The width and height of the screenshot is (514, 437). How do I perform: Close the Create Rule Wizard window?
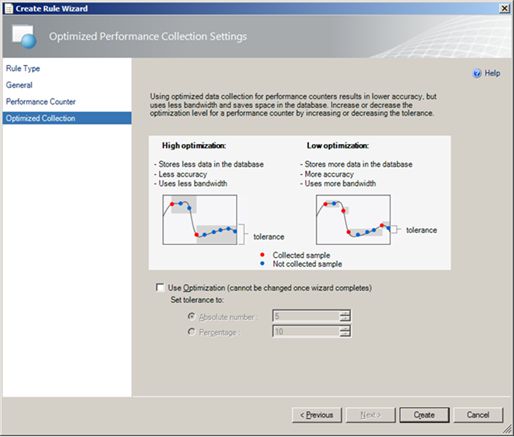click(x=505, y=8)
